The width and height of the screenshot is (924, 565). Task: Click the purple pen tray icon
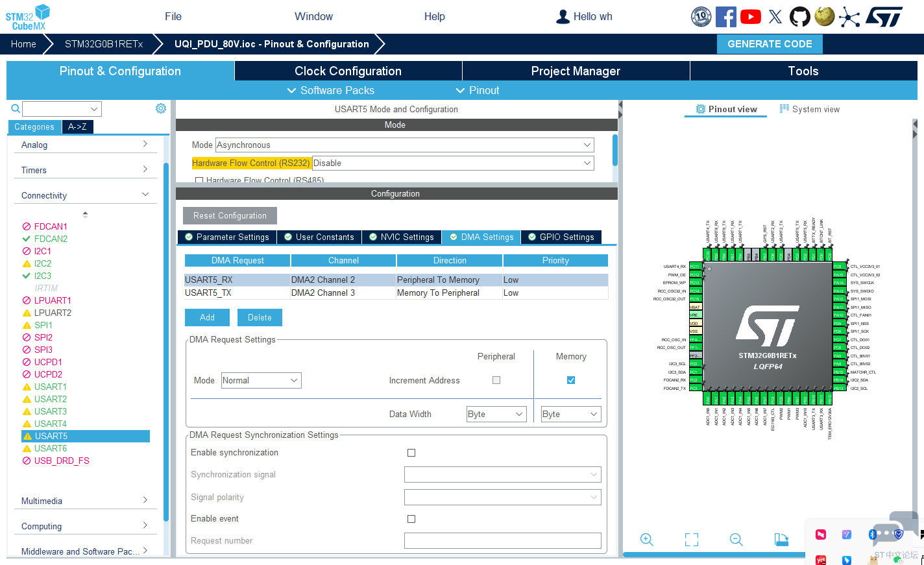point(847,535)
